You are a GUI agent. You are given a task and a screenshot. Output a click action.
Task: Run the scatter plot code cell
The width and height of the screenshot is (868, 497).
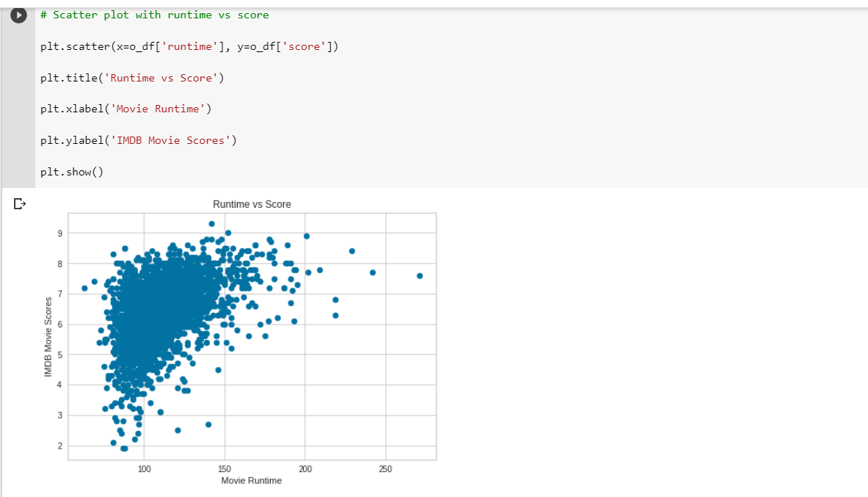[x=18, y=15]
